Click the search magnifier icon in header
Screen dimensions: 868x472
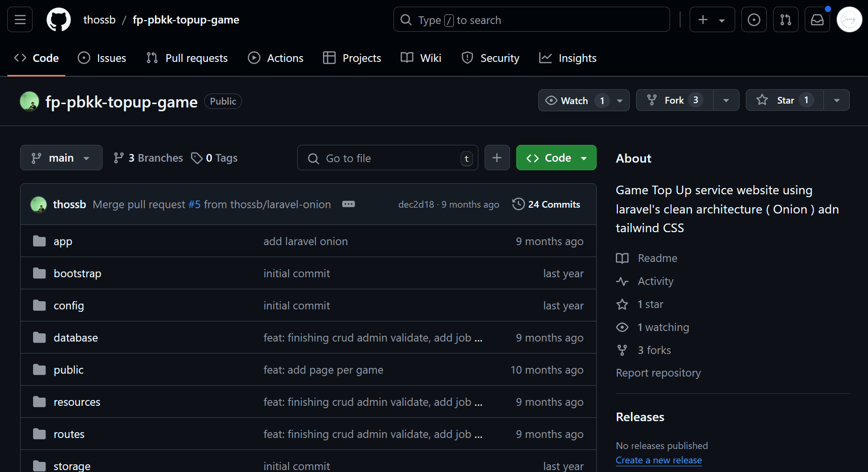pos(406,20)
